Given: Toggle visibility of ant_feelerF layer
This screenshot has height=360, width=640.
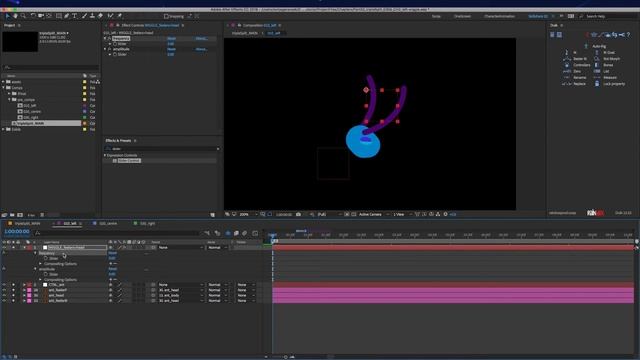Looking at the screenshot, I should pyautogui.click(x=4, y=290).
